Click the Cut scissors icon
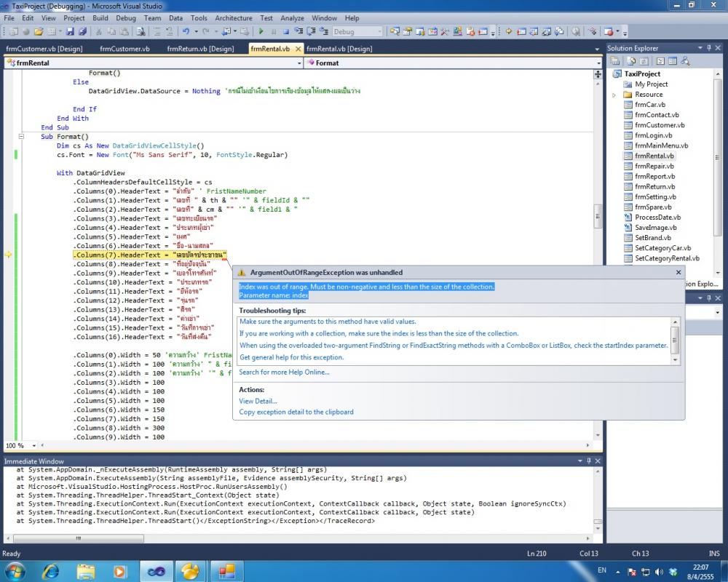This screenshot has width=728, height=582. coord(98,31)
